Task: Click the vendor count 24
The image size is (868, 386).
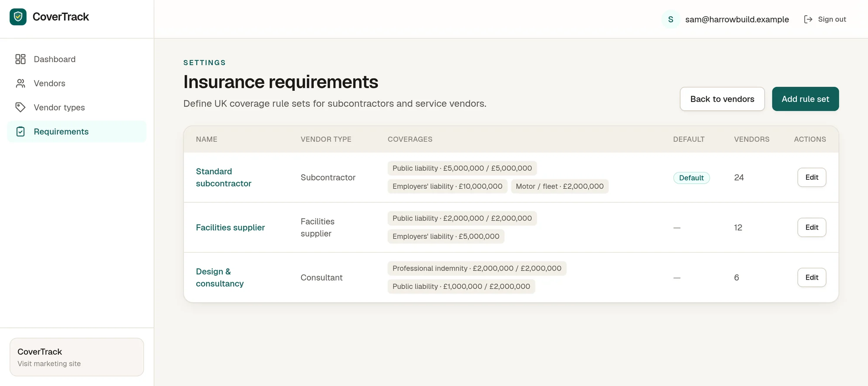Action: click(739, 177)
